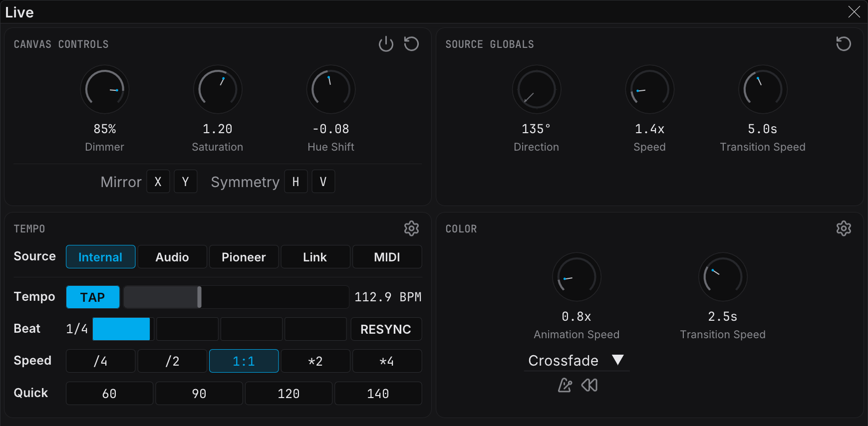Click the Animation Speed knob

pos(577,277)
